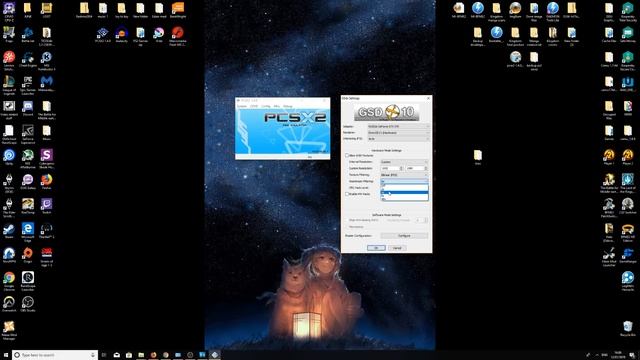
Task: Open the Windows notification center
Action: coord(632,355)
